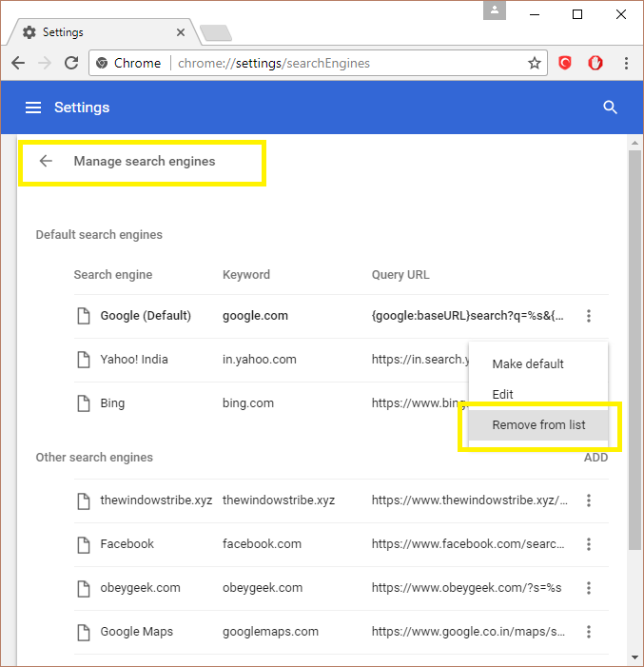Open a new tab
Viewport: 644px width, 667px height.
216,32
